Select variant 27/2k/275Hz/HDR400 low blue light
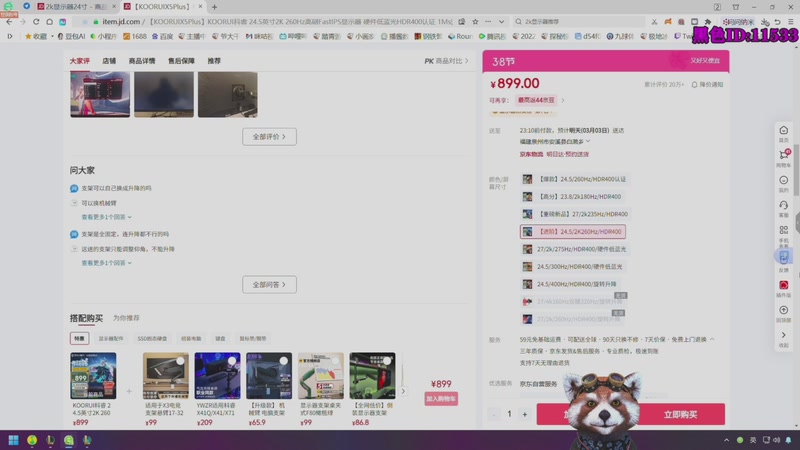Image resolution: width=800 pixels, height=450 pixels. (x=575, y=249)
